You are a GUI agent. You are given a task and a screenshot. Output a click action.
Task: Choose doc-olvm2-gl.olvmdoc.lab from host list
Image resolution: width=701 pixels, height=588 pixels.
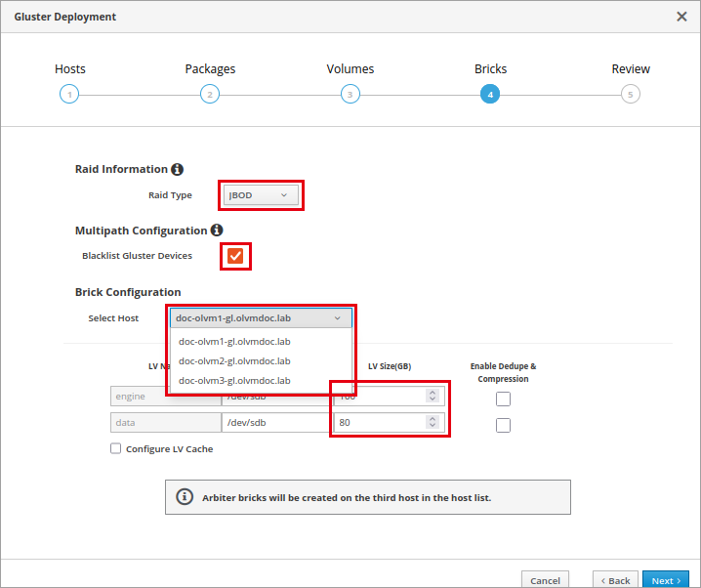234,361
